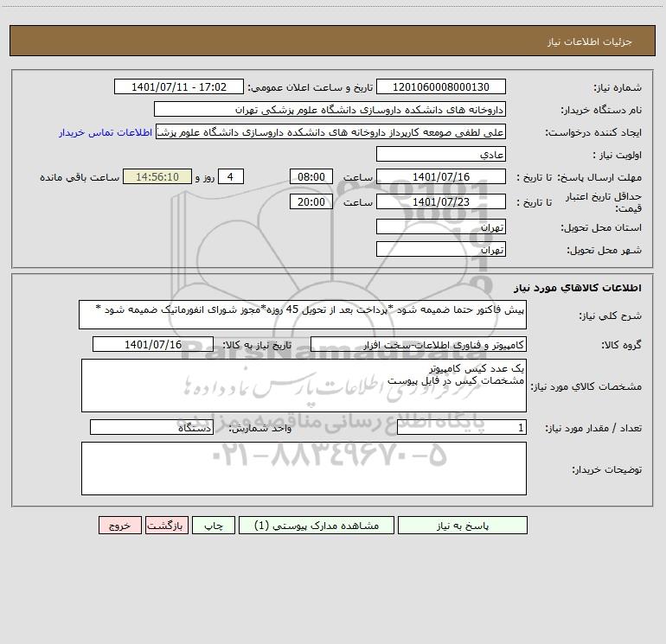This screenshot has width=666, height=644.
Task: Click the quantity field showing 1
Action: click(x=462, y=428)
